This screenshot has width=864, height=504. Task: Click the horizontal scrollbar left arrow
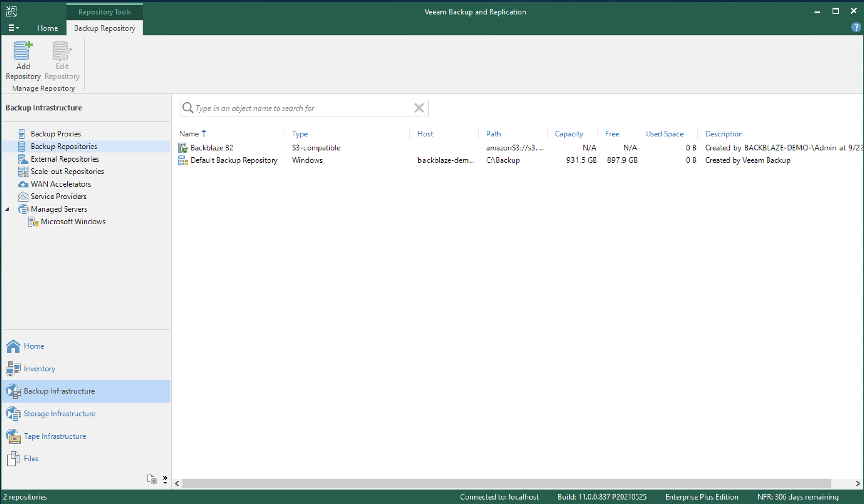coord(177,483)
